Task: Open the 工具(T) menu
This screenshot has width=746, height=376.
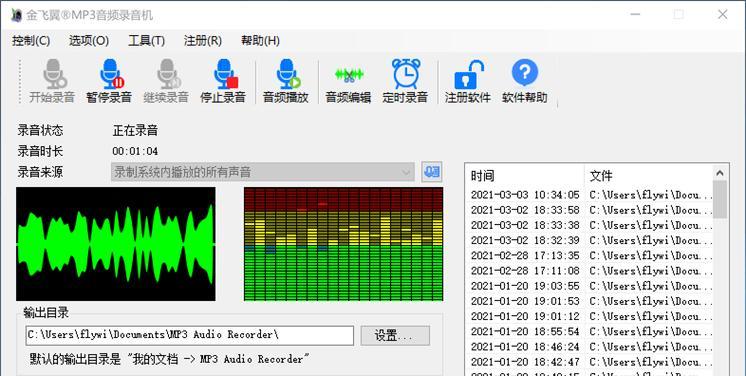Action: [x=147, y=41]
